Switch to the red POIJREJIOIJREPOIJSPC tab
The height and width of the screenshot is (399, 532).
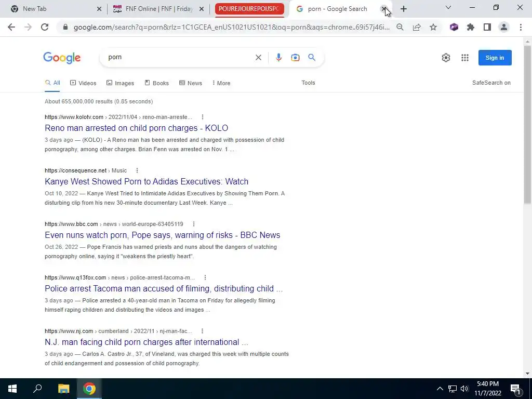coord(249,9)
